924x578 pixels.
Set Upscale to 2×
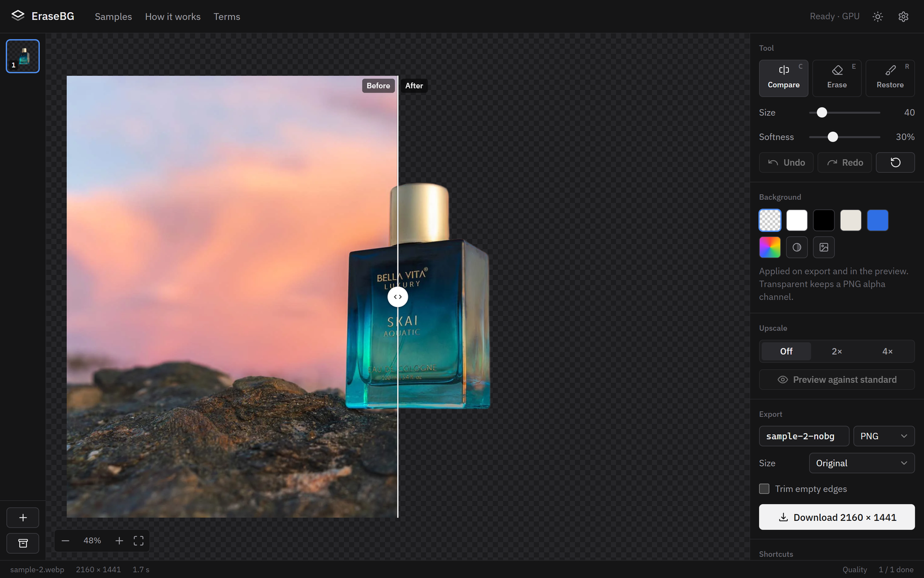(x=837, y=351)
